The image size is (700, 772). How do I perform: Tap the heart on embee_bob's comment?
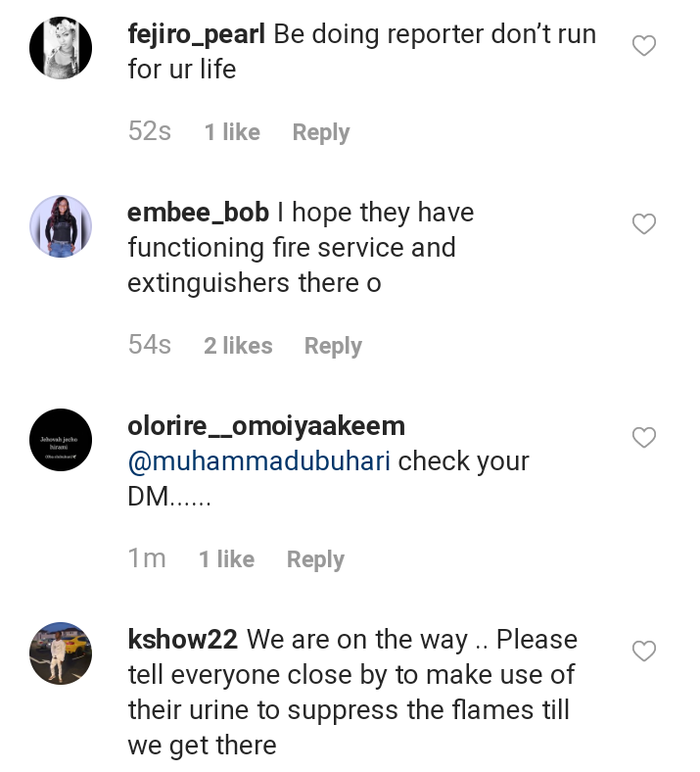643,224
